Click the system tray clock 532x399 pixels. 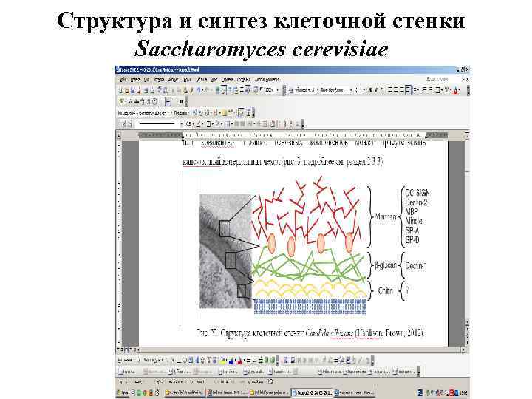pos(463,392)
